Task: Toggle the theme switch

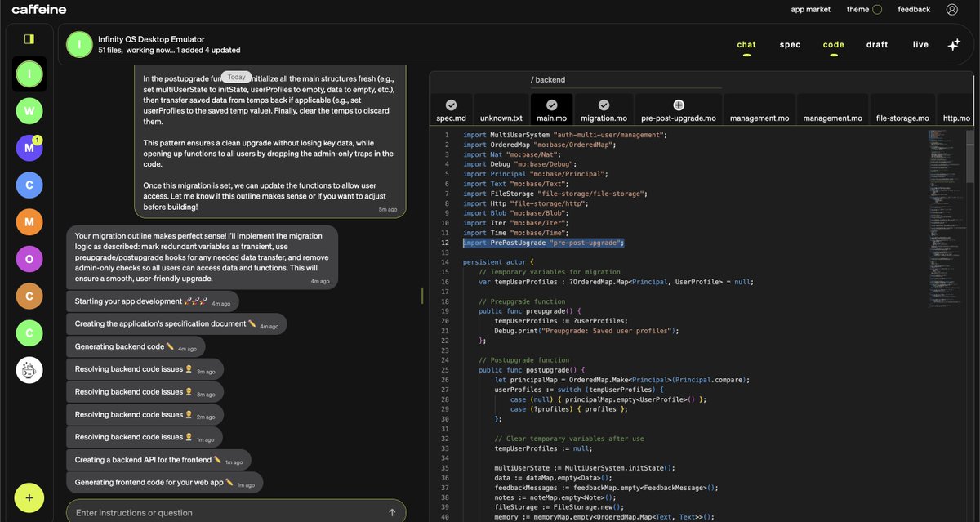Action: pyautogui.click(x=877, y=10)
